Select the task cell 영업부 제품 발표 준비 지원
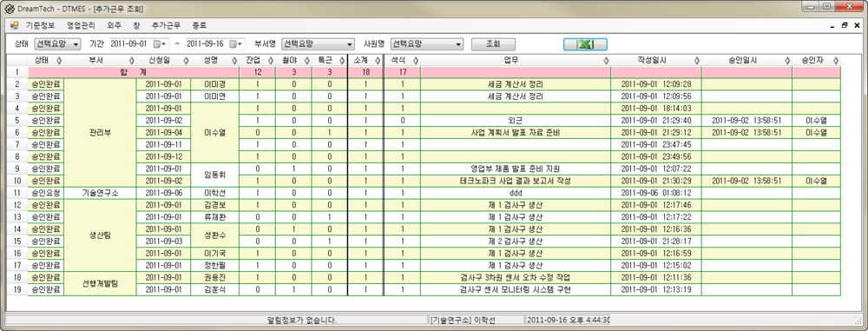The width and height of the screenshot is (868, 331). click(x=516, y=169)
